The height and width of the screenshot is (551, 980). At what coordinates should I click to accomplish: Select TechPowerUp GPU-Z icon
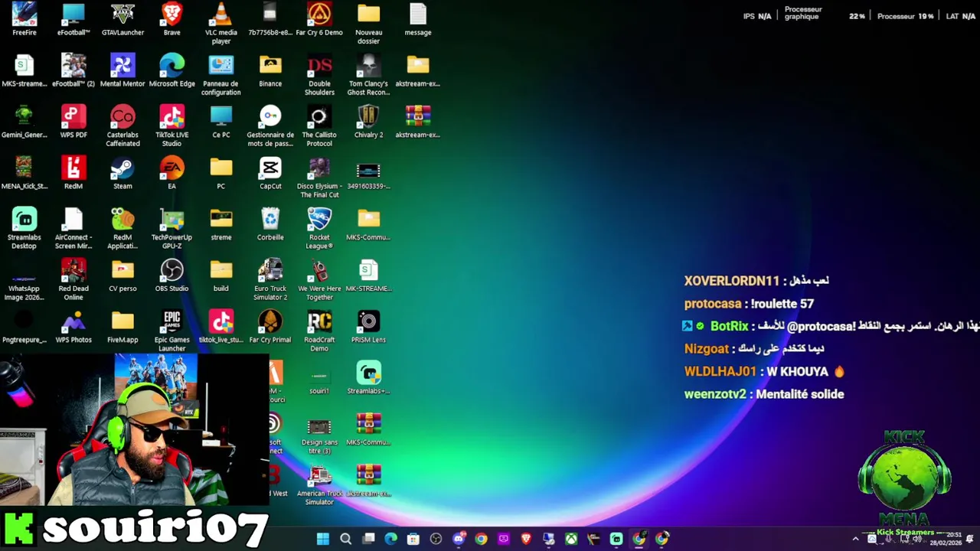click(172, 228)
